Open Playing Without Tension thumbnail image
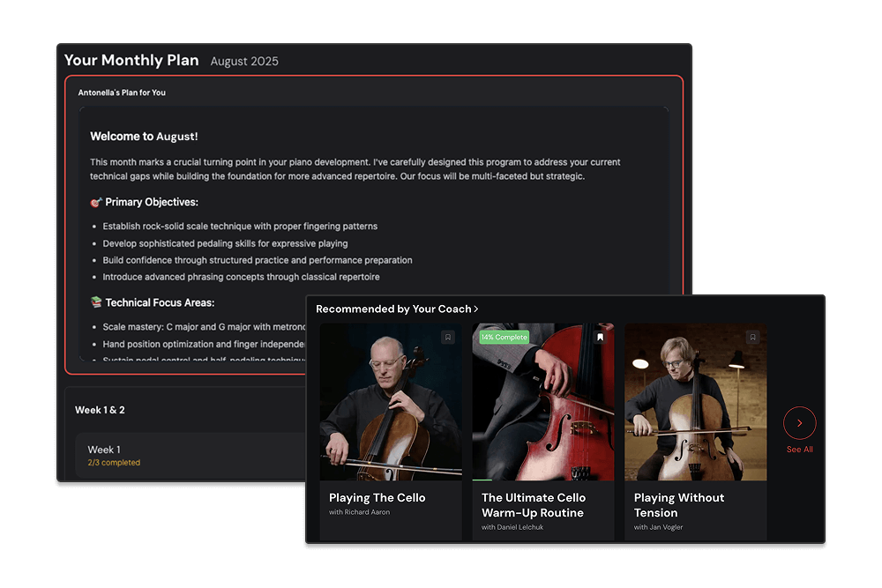 tap(696, 401)
